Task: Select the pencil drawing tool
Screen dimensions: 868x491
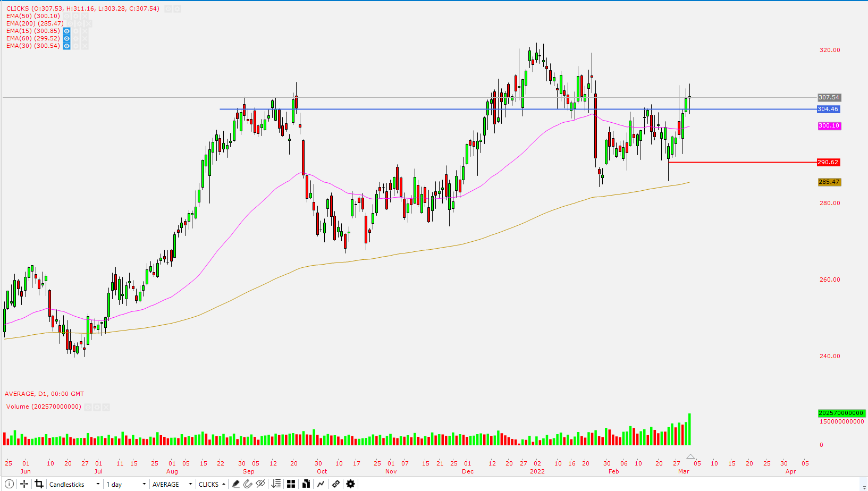Action: 235,484
